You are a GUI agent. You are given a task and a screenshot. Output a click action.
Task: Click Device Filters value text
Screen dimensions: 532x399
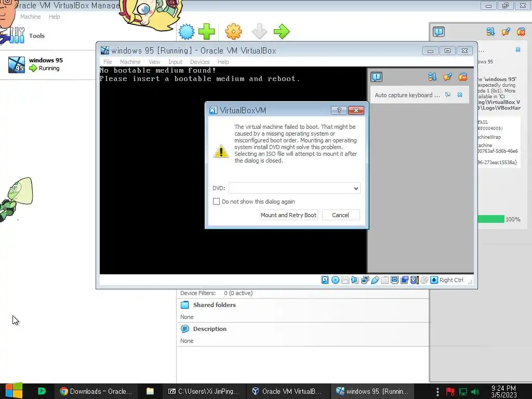(x=238, y=293)
